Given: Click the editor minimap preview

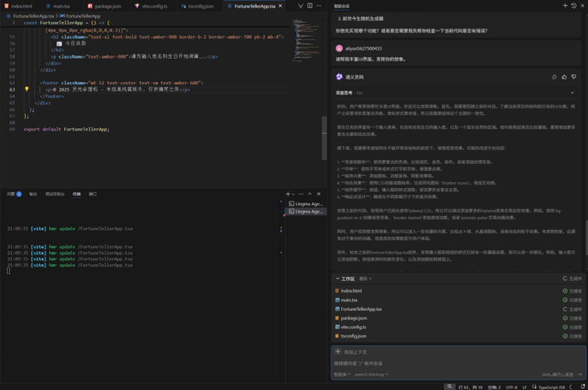Looking at the screenshot, I should (x=306, y=39).
